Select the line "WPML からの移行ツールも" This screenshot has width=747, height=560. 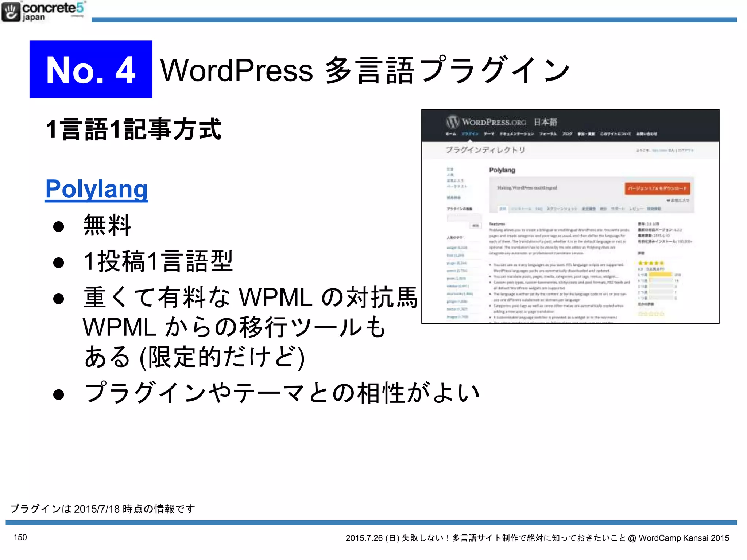pyautogui.click(x=234, y=327)
